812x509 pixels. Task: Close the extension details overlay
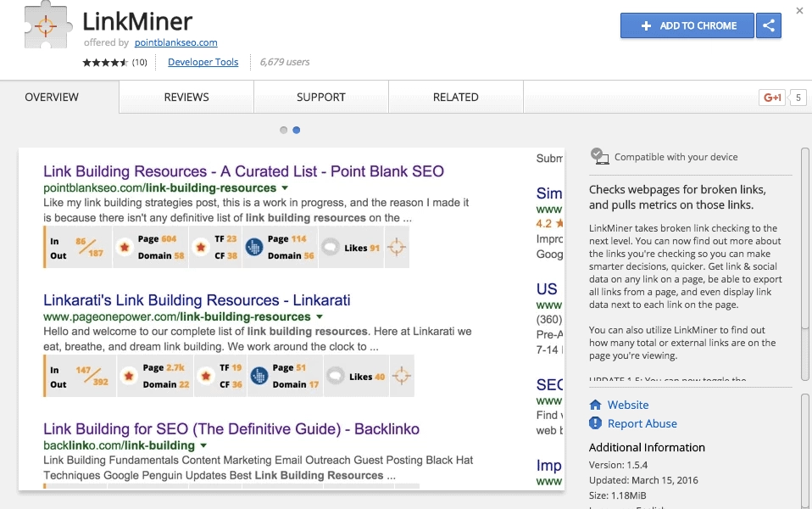pyautogui.click(x=799, y=10)
